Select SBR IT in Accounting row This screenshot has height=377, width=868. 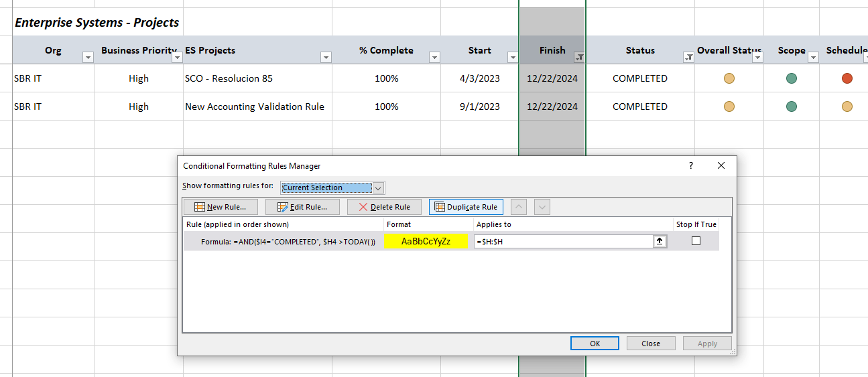(53, 106)
